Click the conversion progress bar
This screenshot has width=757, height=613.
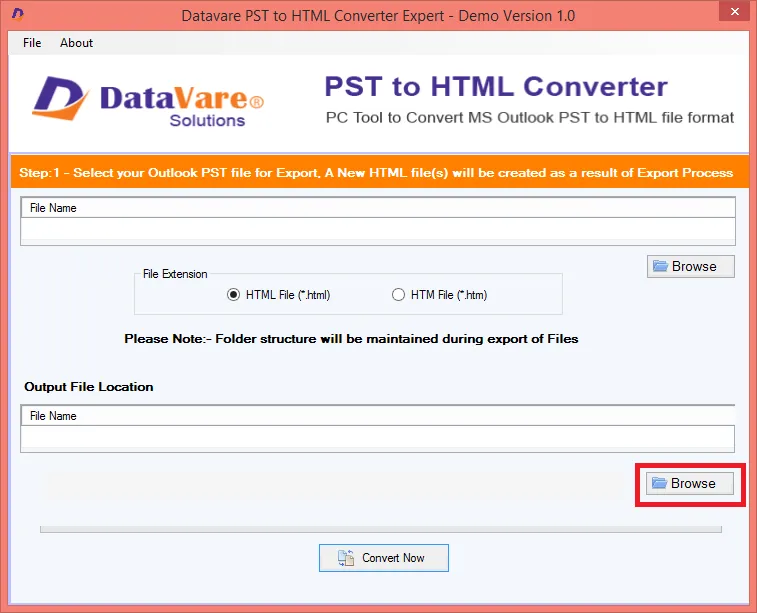pos(381,529)
